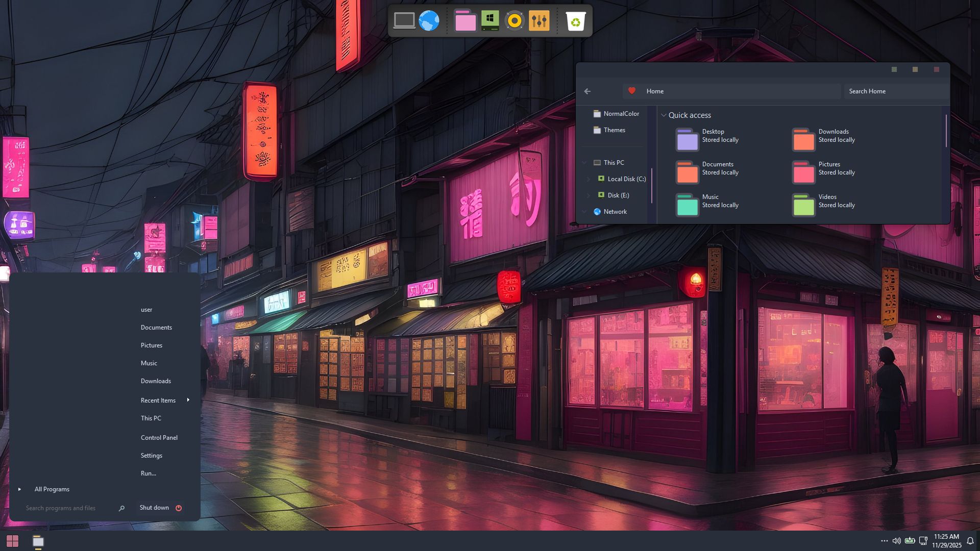Expand Recent Items submenu arrow
980x551 pixels.
point(188,400)
